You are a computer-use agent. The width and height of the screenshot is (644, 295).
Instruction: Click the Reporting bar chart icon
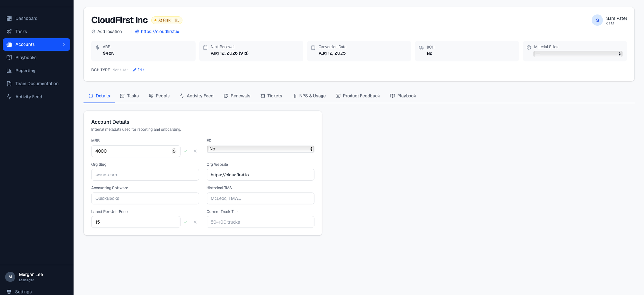(x=9, y=71)
